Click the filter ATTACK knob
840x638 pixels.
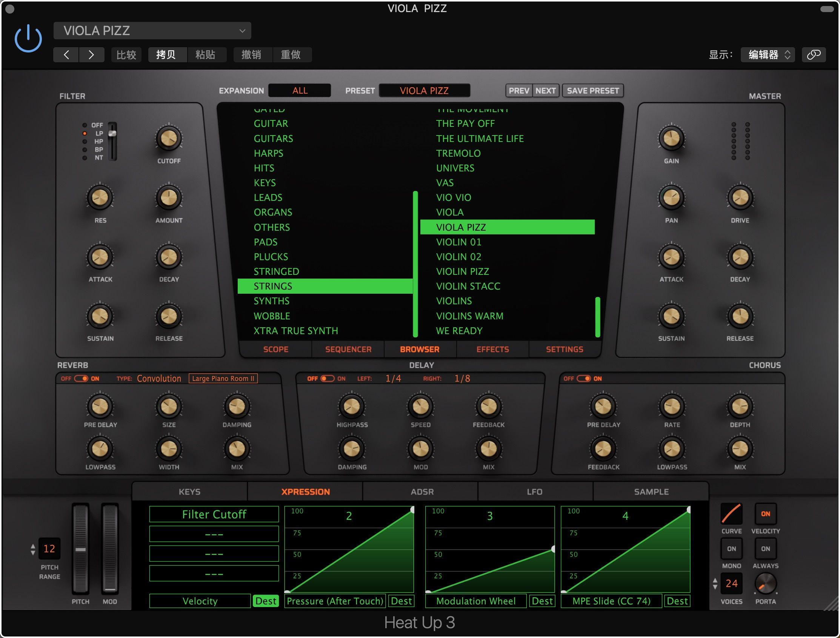[x=100, y=257]
